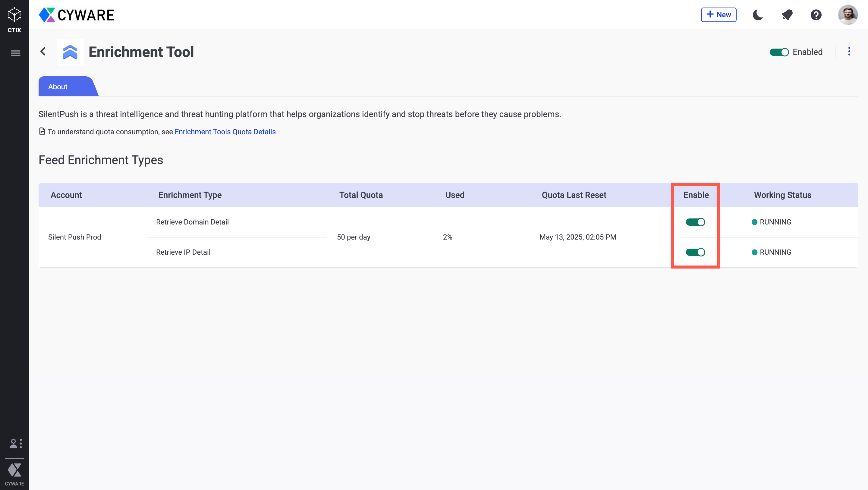Switch to dark mode moon icon

[758, 15]
